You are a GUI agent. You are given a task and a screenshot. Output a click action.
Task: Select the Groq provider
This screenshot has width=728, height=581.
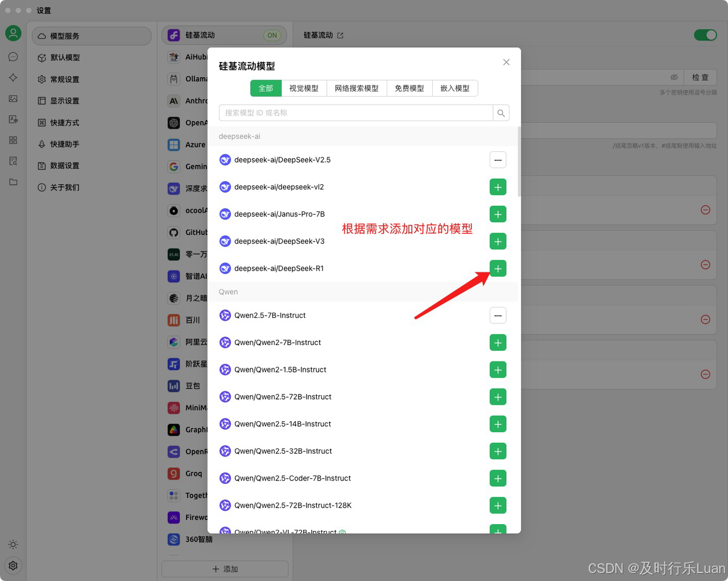coord(185,474)
